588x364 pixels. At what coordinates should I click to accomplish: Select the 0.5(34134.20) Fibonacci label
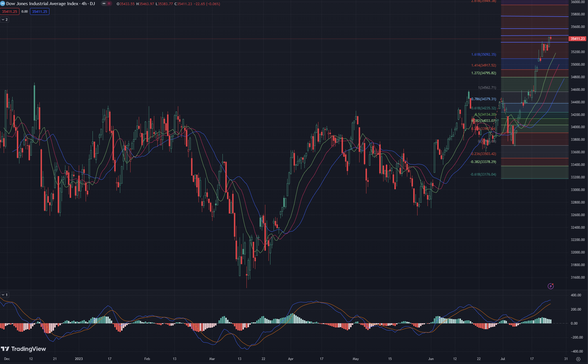coord(485,114)
